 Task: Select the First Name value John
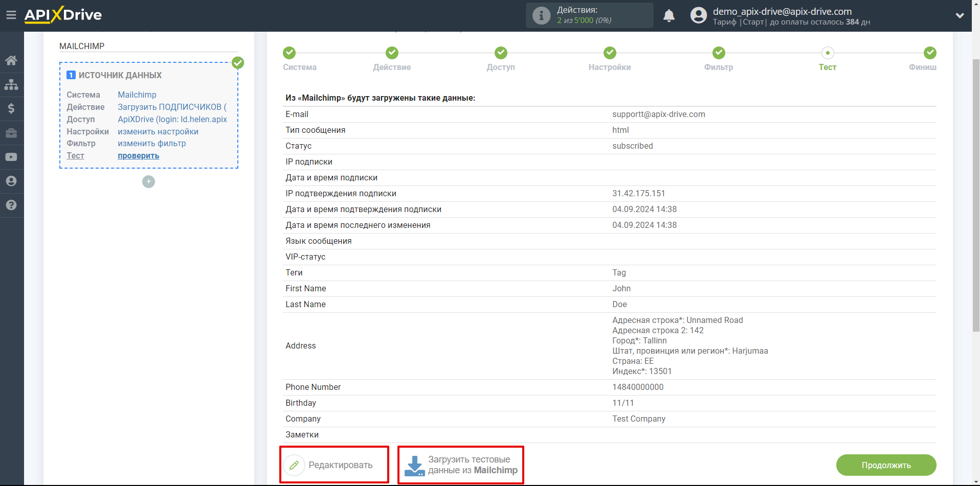coord(621,288)
